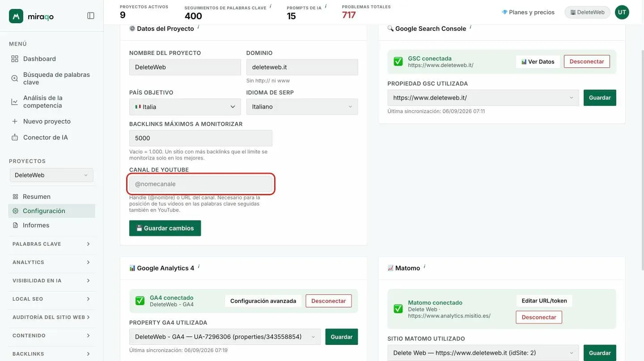Click the info icon next to Datos del Proyecto

click(x=198, y=28)
